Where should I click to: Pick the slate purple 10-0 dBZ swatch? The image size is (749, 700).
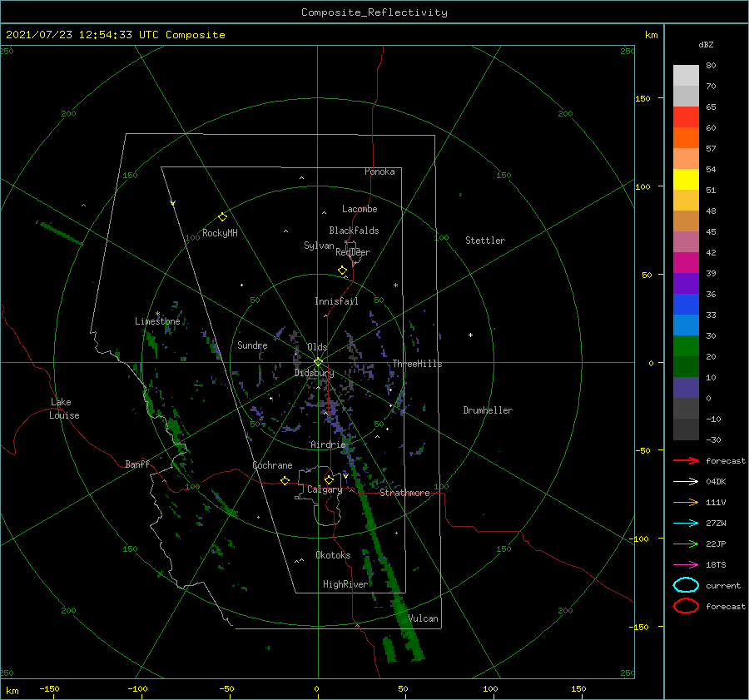tap(686, 388)
